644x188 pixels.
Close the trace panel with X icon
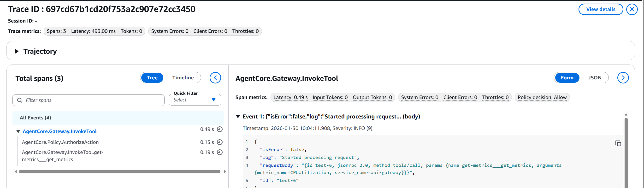pyautogui.click(x=632, y=10)
